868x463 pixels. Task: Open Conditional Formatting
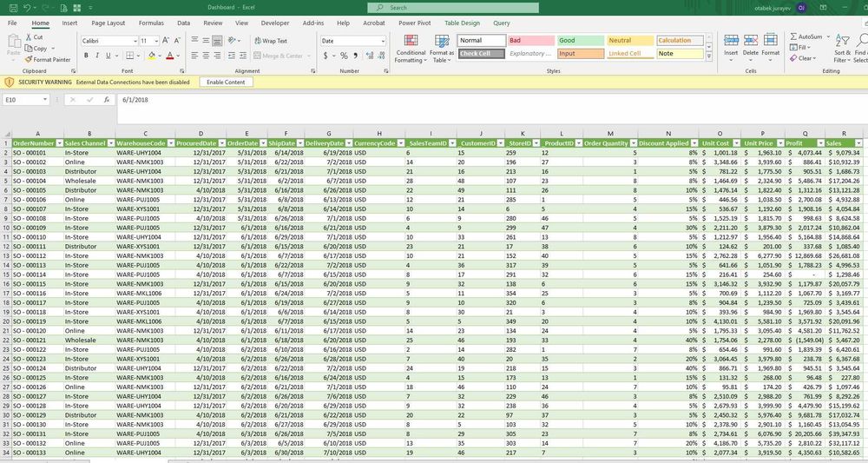click(411, 49)
